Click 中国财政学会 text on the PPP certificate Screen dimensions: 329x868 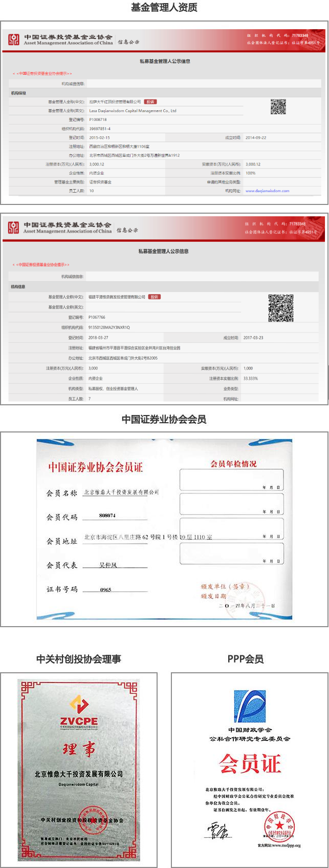[x=250, y=730]
